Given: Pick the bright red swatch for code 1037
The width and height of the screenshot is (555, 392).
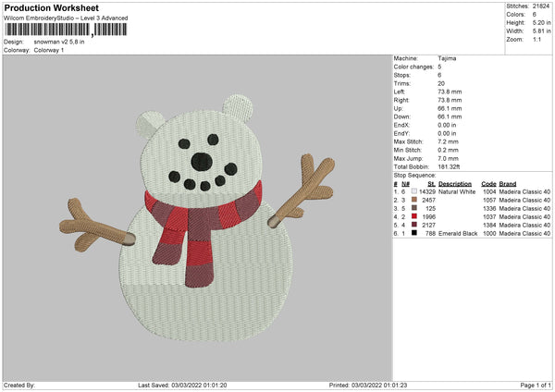Looking at the screenshot, I should [x=413, y=216].
